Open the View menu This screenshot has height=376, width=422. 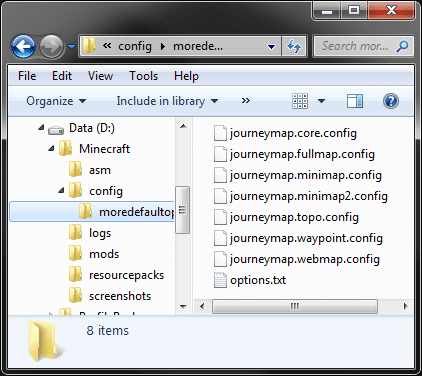pos(100,76)
